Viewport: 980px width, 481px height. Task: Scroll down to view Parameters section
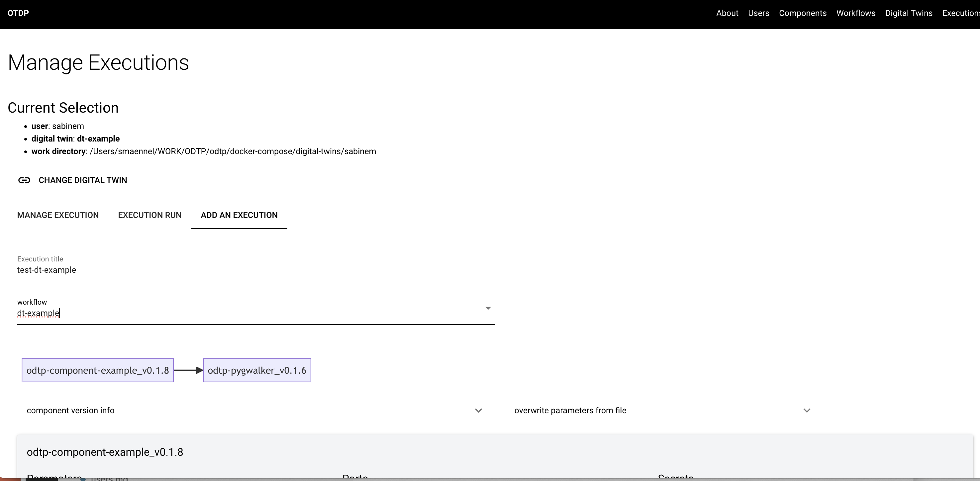pyautogui.click(x=53, y=477)
